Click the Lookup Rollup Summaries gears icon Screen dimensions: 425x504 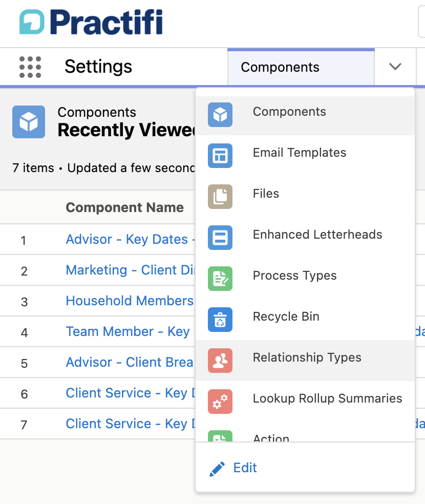point(220,402)
